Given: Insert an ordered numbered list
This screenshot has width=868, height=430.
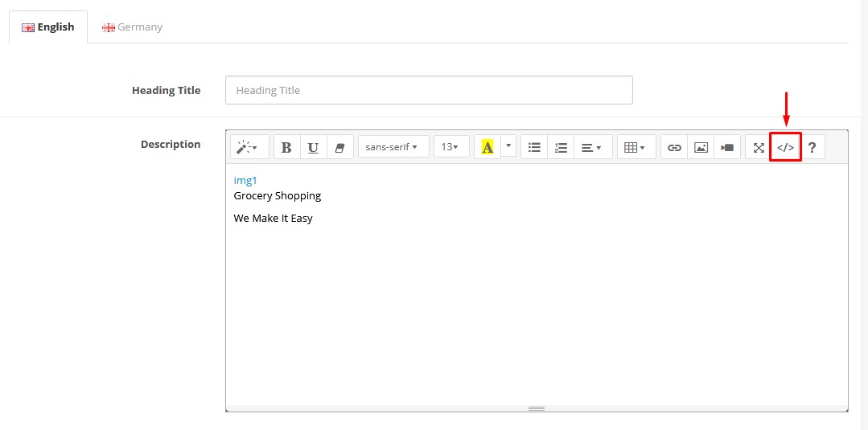Looking at the screenshot, I should point(561,147).
